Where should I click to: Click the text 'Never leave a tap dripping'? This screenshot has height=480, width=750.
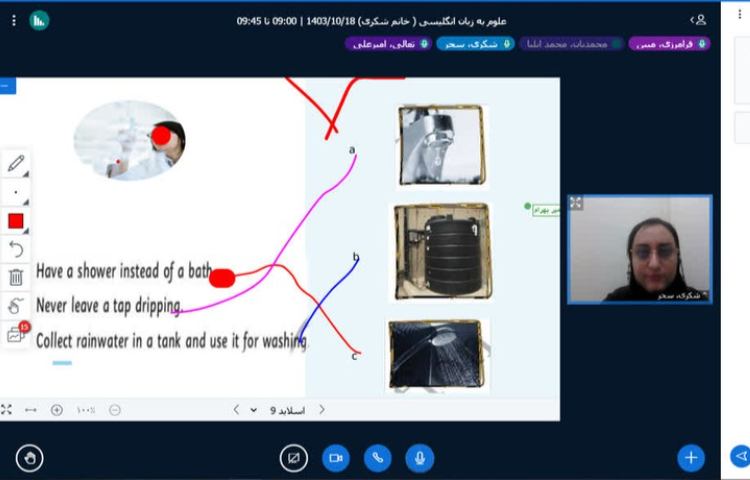coord(109,305)
